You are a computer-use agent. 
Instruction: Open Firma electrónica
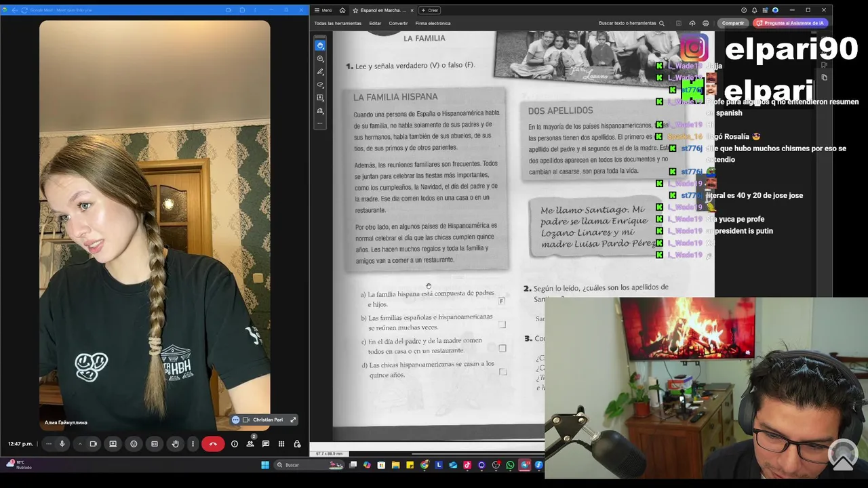[433, 23]
